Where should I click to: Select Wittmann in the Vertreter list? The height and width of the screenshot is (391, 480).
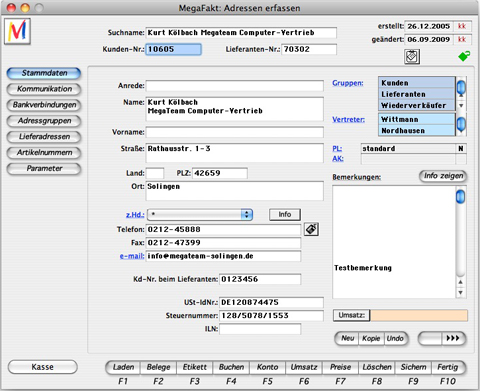(x=417, y=119)
